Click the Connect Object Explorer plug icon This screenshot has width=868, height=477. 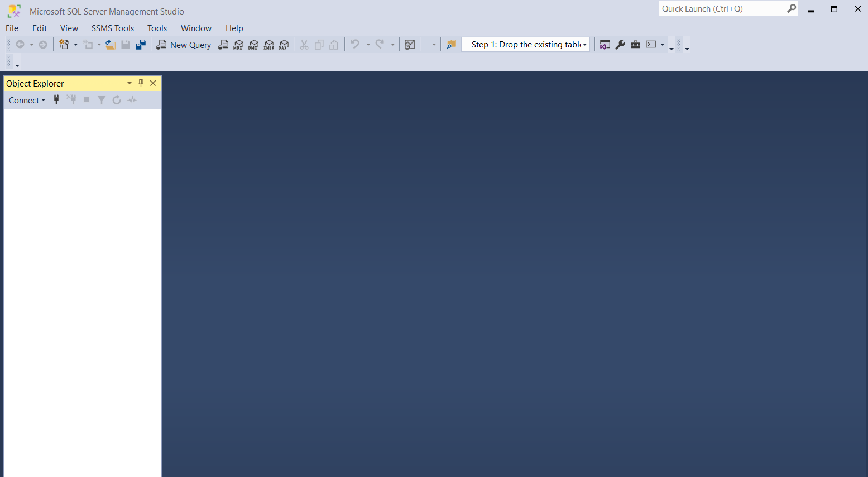coord(56,100)
